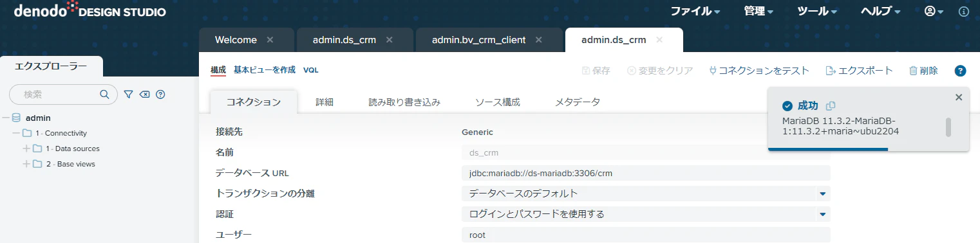Select the 1 - Data sources folder

73,148
